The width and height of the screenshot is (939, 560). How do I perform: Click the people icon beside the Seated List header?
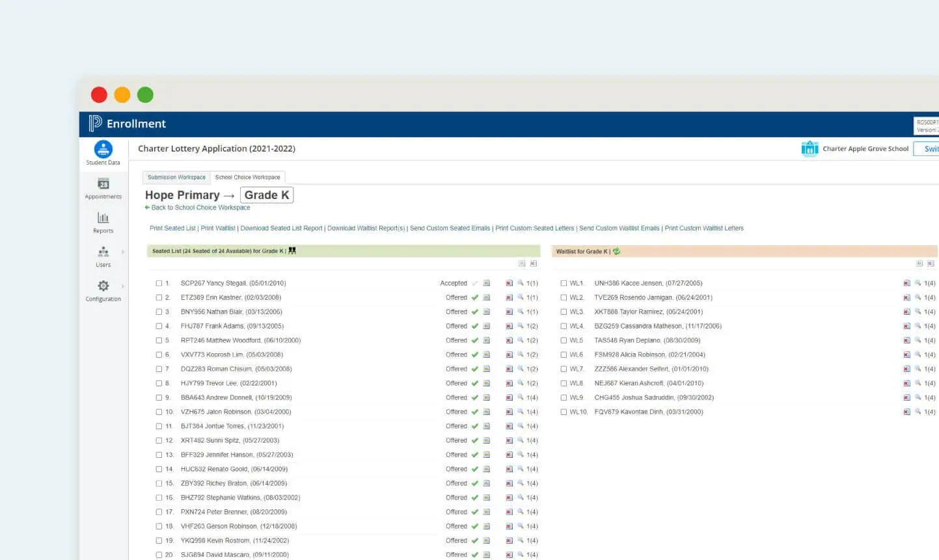[x=292, y=250]
